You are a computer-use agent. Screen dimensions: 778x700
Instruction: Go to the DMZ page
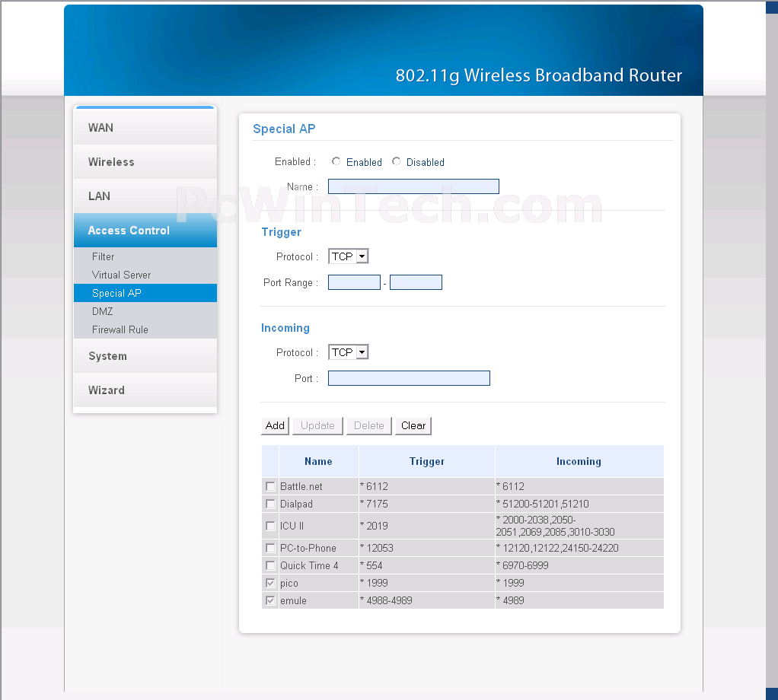click(x=145, y=311)
